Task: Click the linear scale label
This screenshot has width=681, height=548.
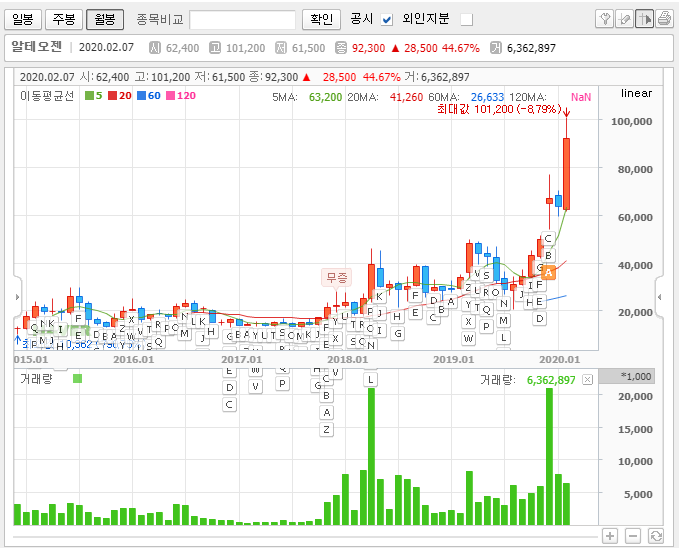Action: (x=636, y=94)
